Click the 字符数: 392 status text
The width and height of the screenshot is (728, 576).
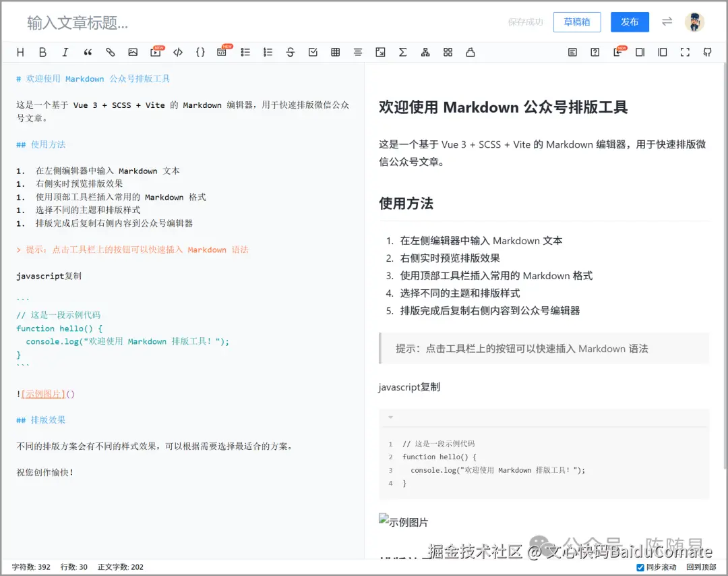coord(31,567)
